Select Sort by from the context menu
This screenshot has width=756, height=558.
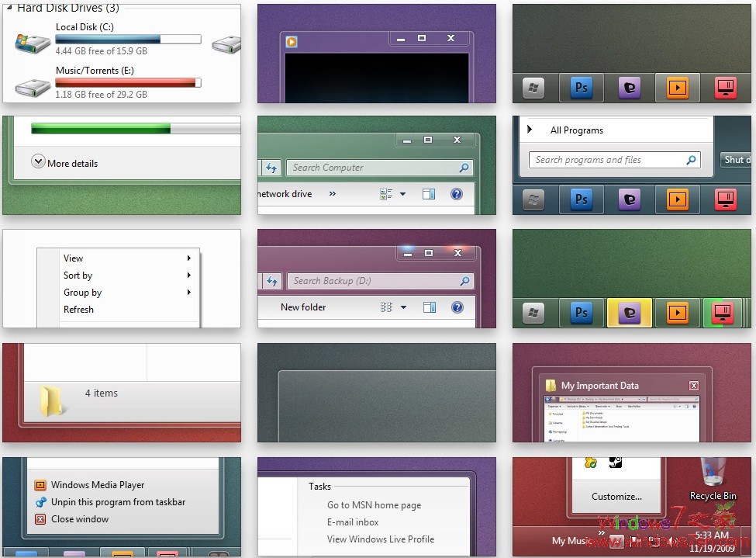[x=78, y=276]
